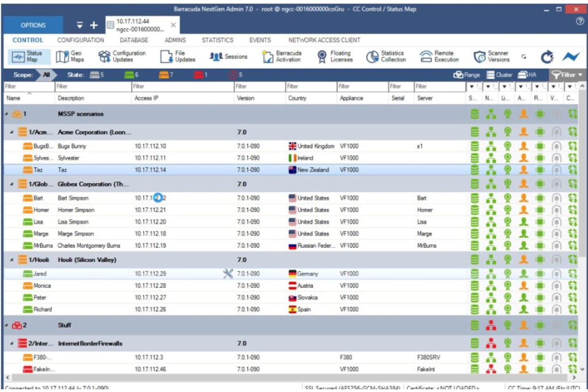Switch to the CONFIGURATION tab

point(81,40)
